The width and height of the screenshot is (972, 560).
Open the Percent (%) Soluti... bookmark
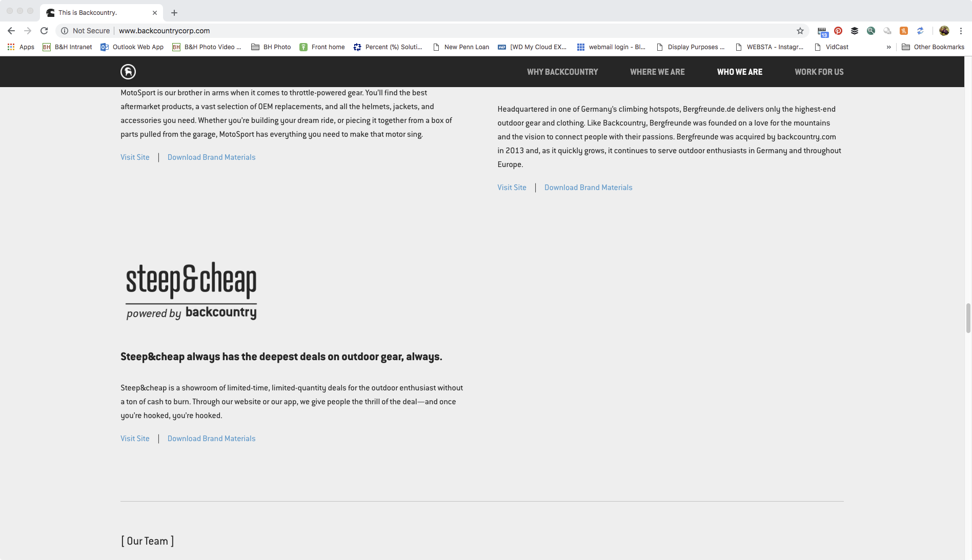point(388,47)
